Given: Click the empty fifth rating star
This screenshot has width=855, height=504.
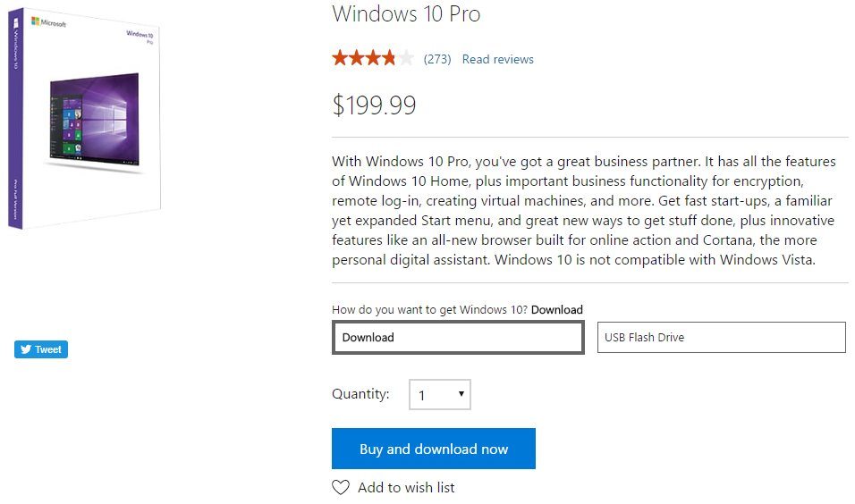Looking at the screenshot, I should pyautogui.click(x=406, y=58).
